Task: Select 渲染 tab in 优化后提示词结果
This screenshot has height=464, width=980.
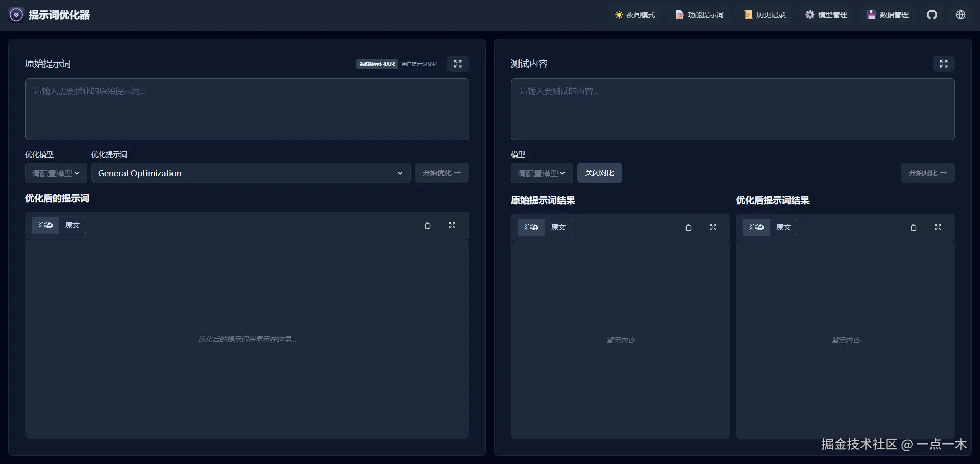Action: [756, 227]
